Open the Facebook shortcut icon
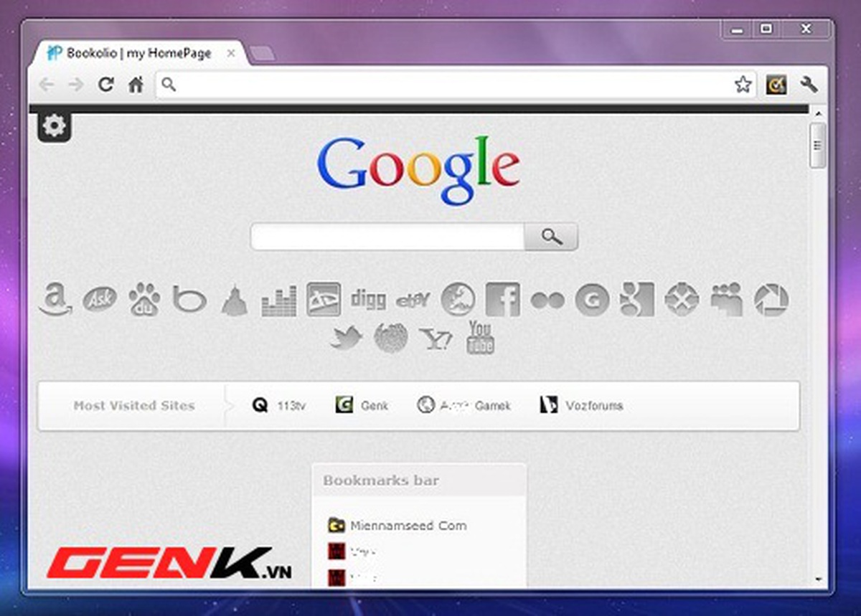 (502, 300)
